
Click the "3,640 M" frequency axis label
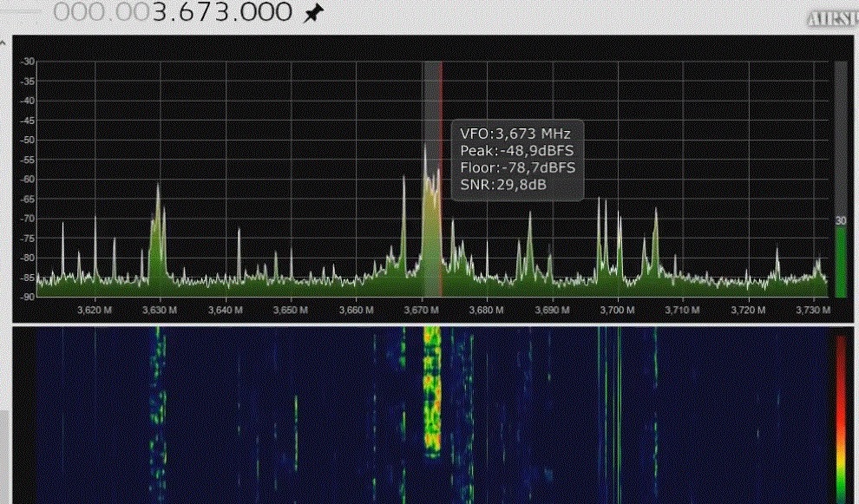225,310
